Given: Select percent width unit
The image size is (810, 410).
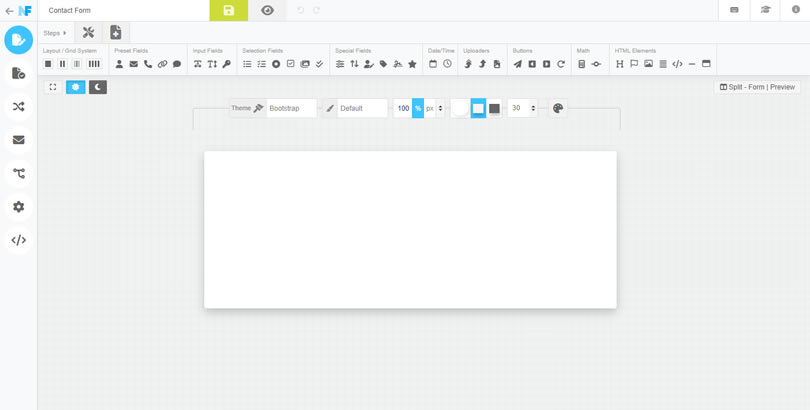Looking at the screenshot, I should point(418,108).
